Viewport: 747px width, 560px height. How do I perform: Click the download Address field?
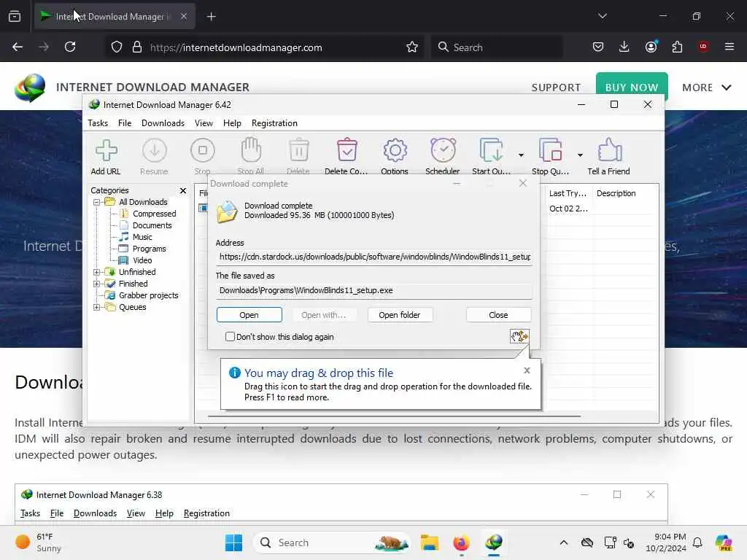pos(374,257)
